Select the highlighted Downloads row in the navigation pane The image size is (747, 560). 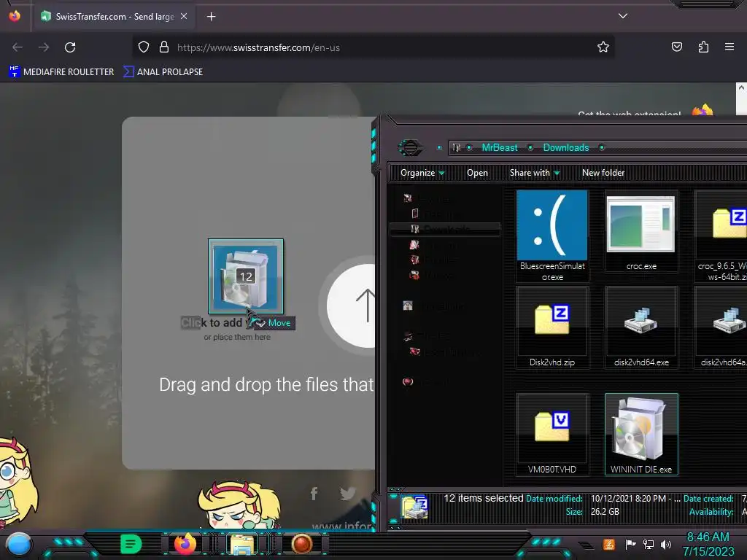coord(445,229)
